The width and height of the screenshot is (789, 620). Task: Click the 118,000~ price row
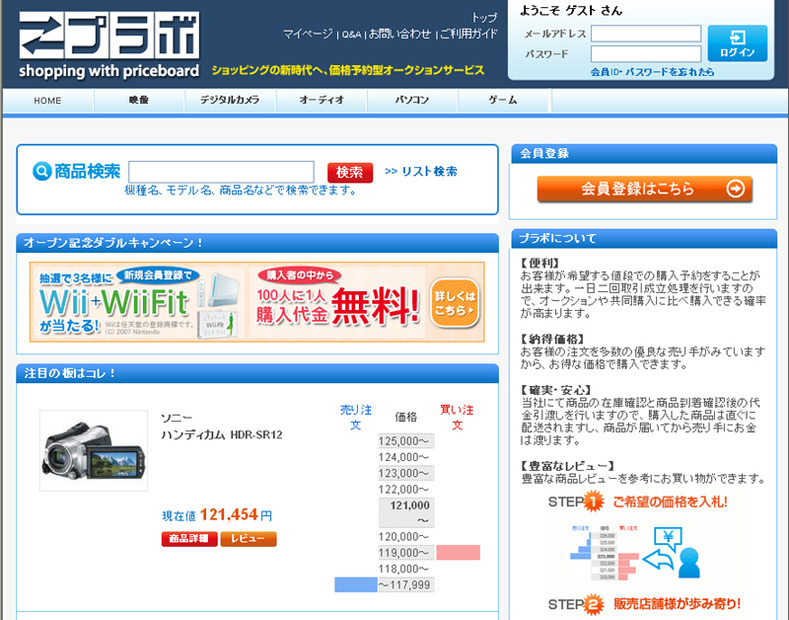406,569
